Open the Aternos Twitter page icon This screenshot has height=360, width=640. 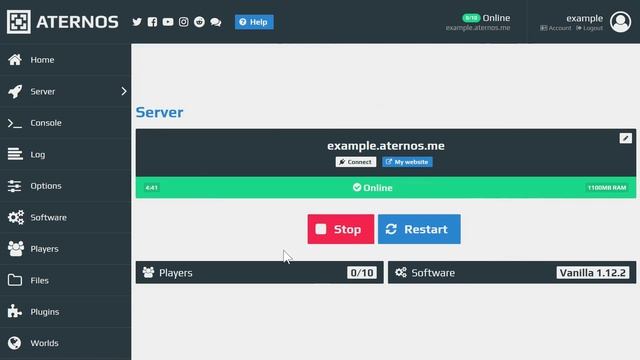[137, 22]
